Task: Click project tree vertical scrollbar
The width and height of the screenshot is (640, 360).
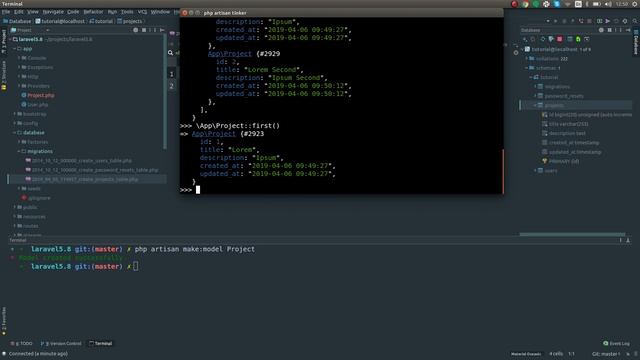Action: coord(165,92)
